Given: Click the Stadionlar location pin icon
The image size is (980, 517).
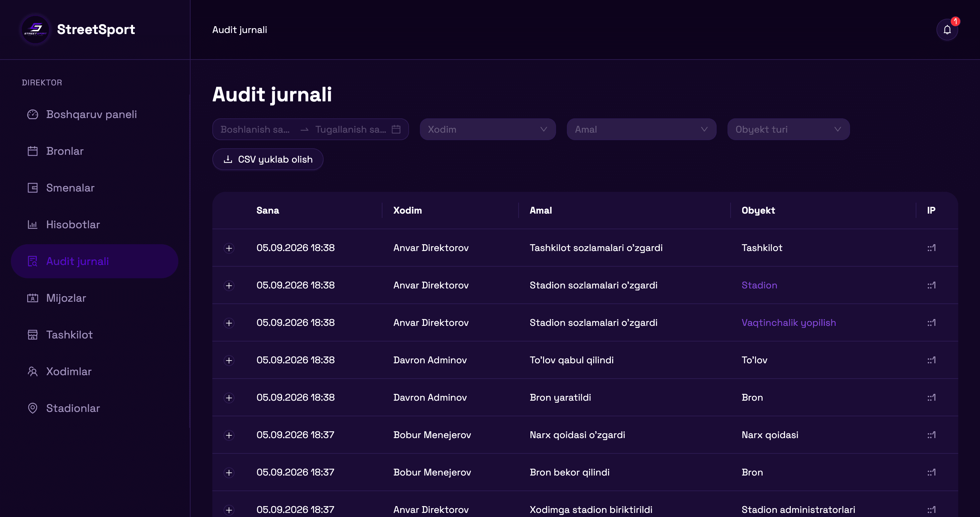Looking at the screenshot, I should pos(33,408).
